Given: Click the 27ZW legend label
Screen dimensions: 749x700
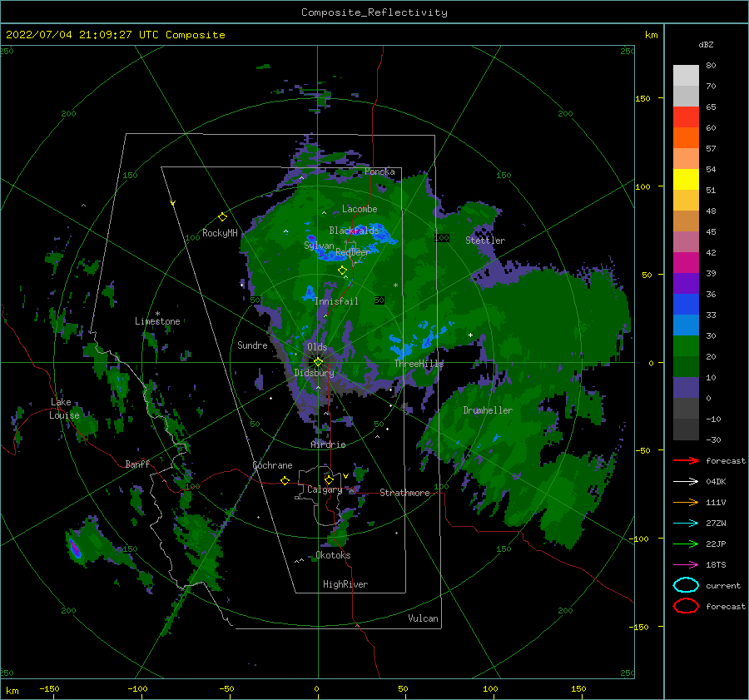Looking at the screenshot, I should (x=716, y=524).
